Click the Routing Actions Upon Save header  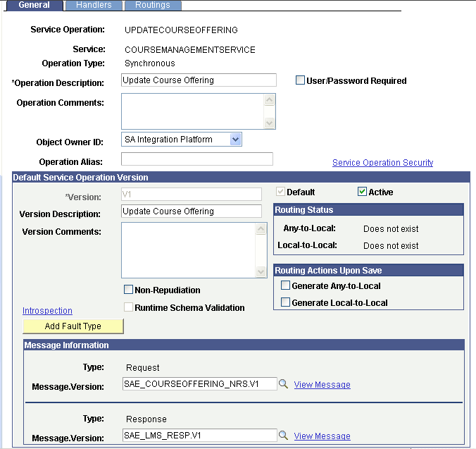click(368, 271)
